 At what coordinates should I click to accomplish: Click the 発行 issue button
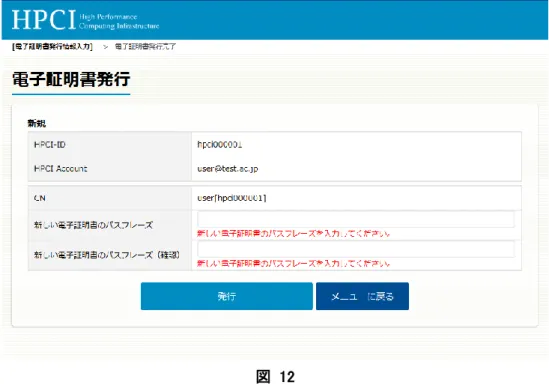pyautogui.click(x=227, y=296)
